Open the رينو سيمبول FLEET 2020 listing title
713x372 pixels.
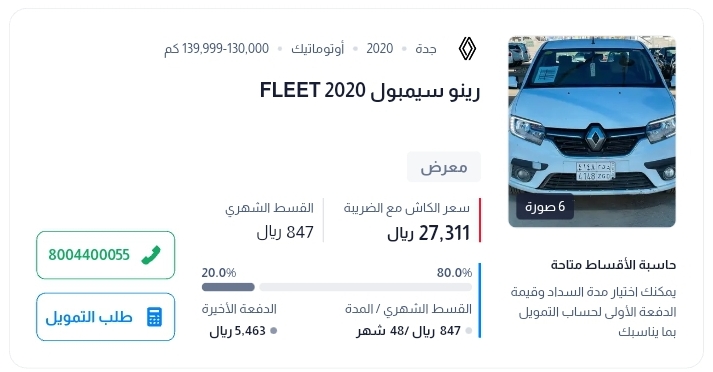pos(370,90)
